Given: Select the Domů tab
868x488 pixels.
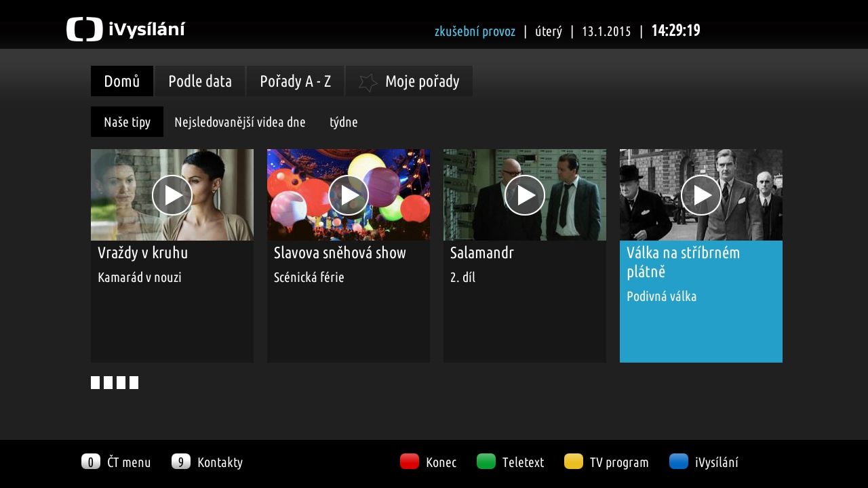Looking at the screenshot, I should (x=122, y=81).
